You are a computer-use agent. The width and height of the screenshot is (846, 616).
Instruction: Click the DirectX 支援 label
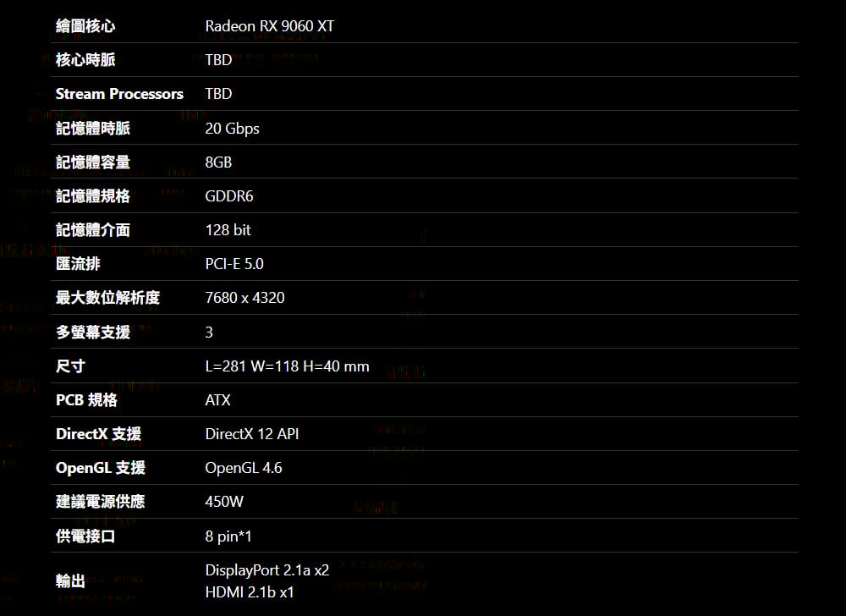coord(98,434)
